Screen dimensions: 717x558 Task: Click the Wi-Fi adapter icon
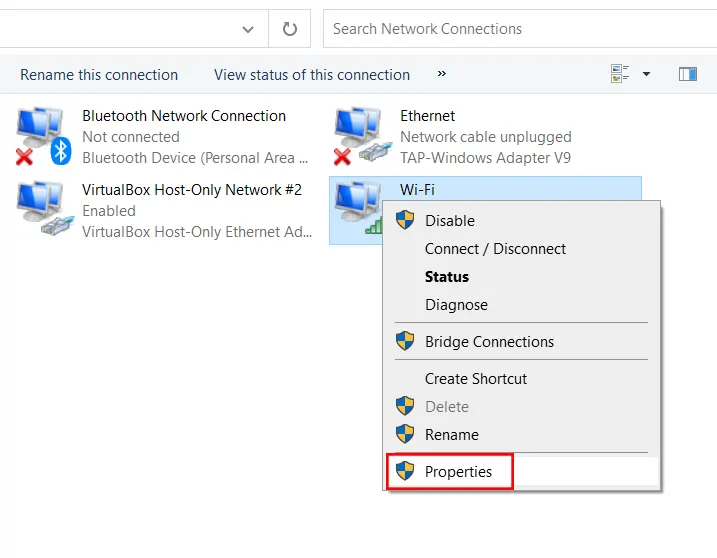(357, 208)
